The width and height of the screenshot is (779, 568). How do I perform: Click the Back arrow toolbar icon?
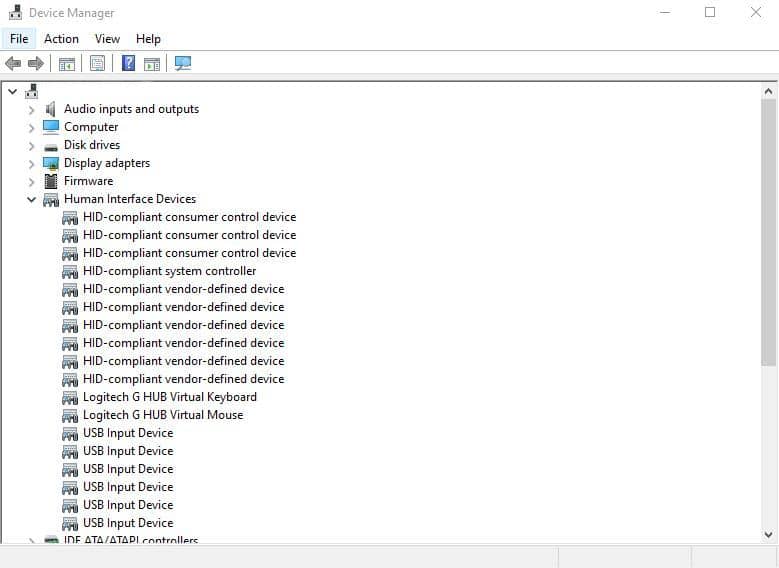(x=13, y=64)
